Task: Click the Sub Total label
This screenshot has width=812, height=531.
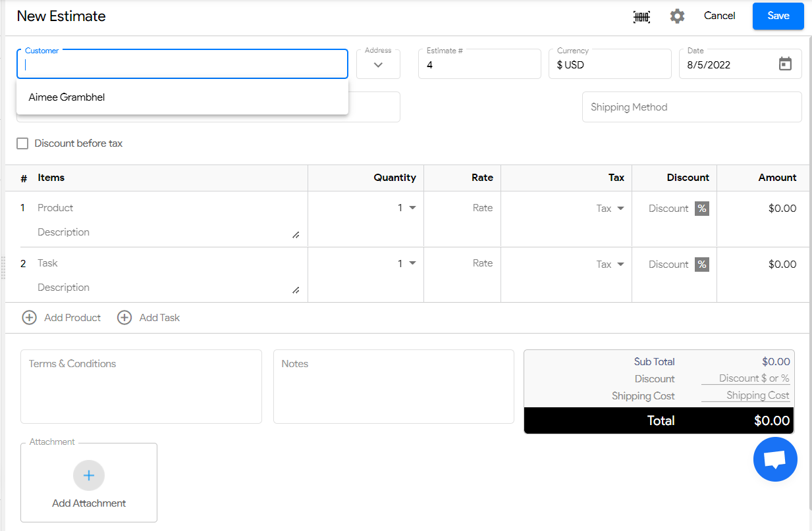Action: click(x=654, y=362)
